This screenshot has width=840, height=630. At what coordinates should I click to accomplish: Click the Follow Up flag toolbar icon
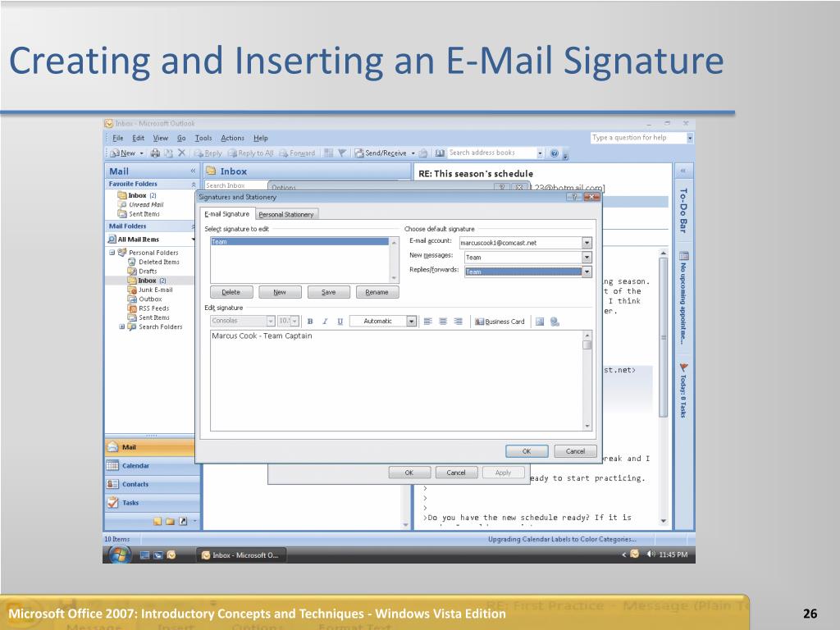coord(342,153)
